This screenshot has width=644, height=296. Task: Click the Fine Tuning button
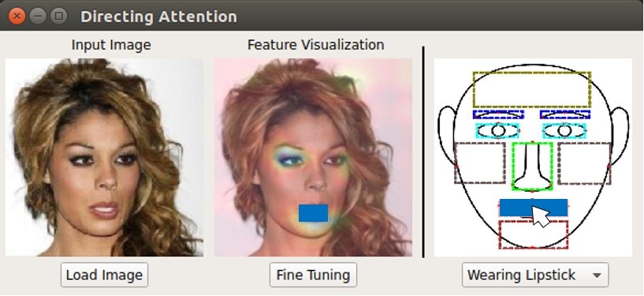tap(313, 275)
